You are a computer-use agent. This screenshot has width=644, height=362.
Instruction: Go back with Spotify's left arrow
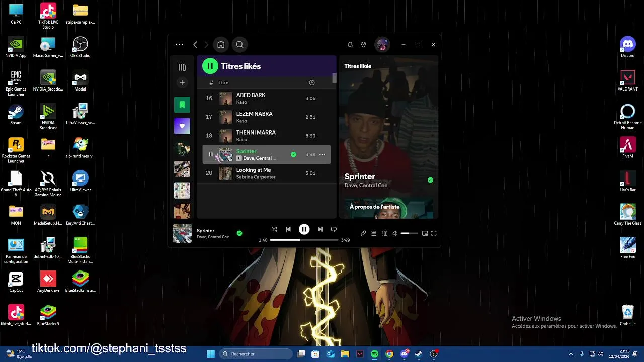coord(195,45)
